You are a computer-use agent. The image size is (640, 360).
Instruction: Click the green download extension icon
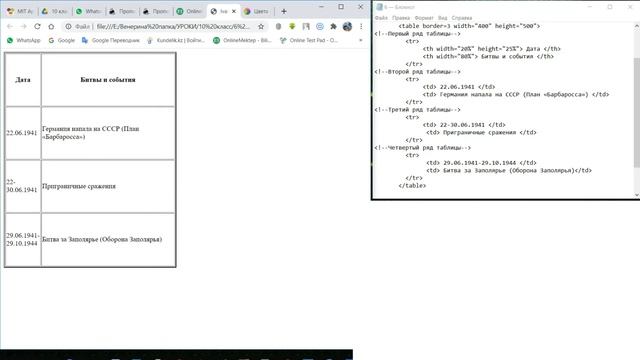(x=292, y=27)
